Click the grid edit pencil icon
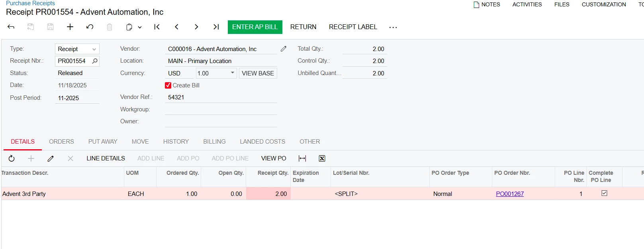 [x=51, y=158]
